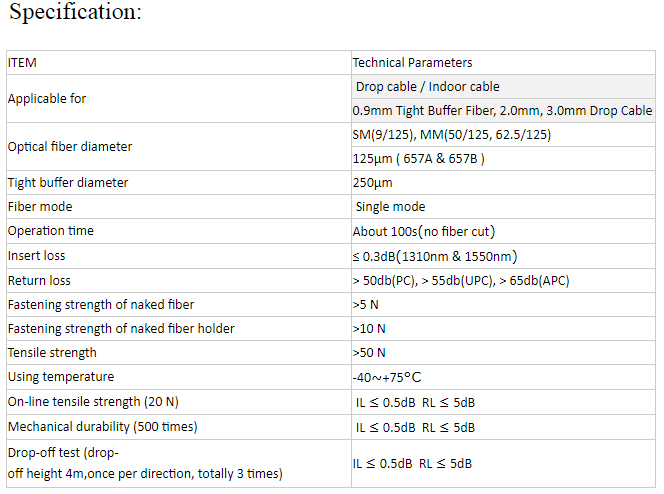This screenshot has width=664, height=494.
Task: Click the Mechanical durability (500 times) label
Action: 102,426
